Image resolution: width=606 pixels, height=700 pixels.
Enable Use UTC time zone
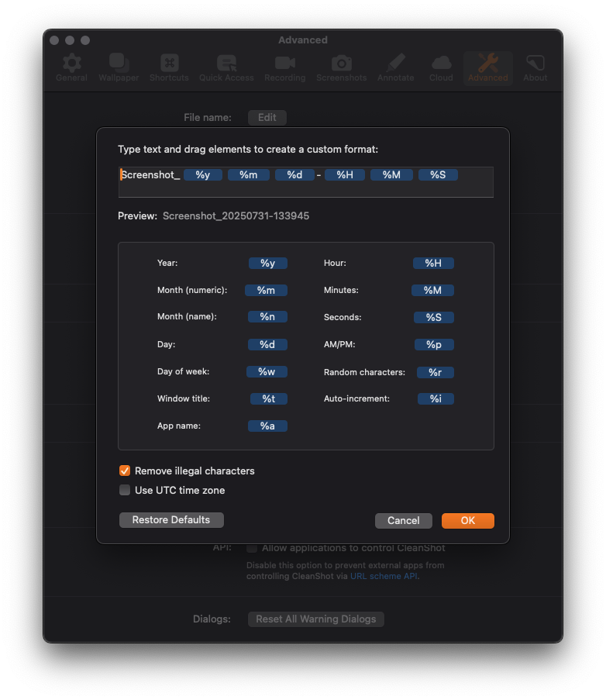125,490
